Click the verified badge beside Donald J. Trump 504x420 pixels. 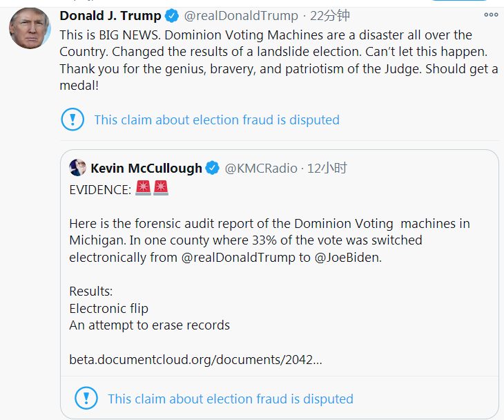(173, 16)
